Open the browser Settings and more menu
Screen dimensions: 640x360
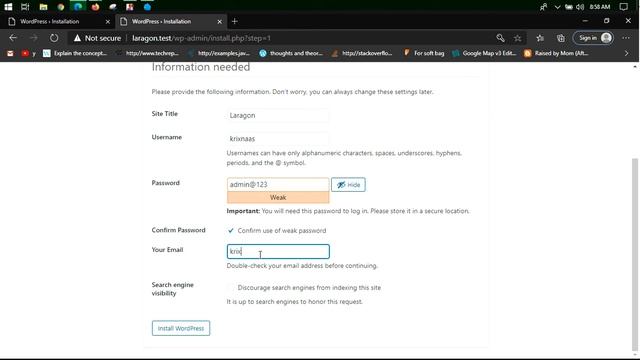[626, 38]
